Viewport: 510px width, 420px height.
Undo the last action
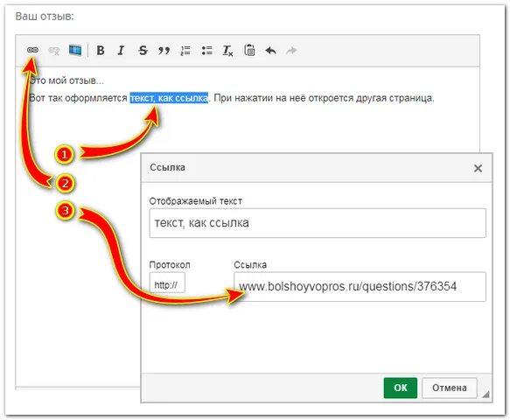pyautogui.click(x=271, y=51)
